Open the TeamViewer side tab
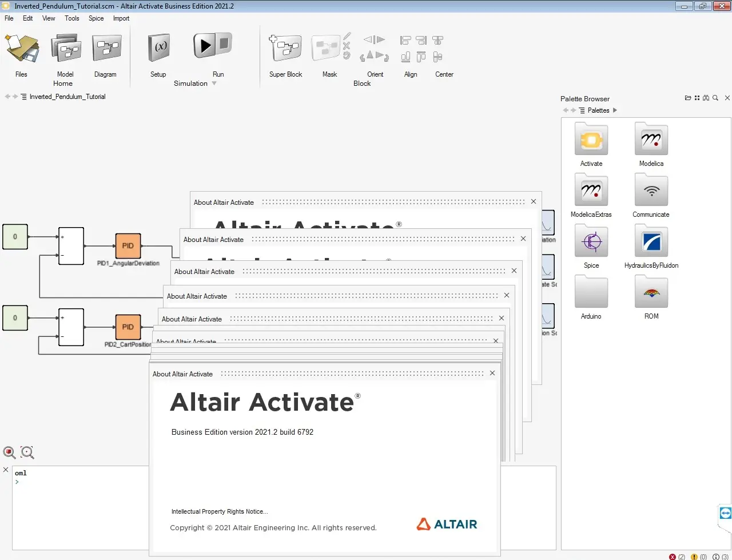This screenshot has height=560, width=732. 725,513
